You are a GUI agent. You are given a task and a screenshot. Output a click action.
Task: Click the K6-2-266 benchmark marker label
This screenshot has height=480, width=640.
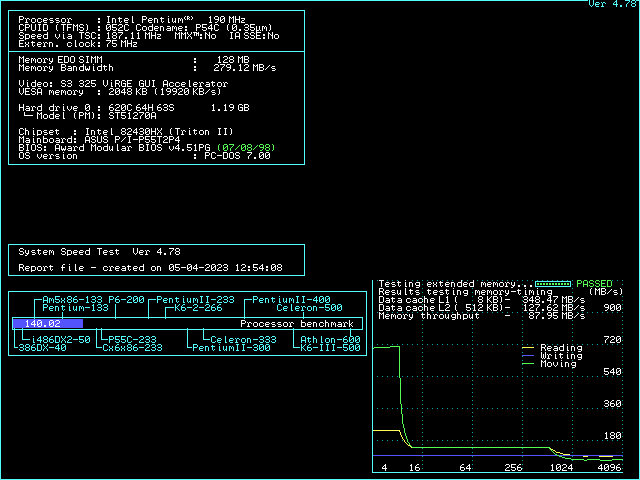[x=197, y=308]
